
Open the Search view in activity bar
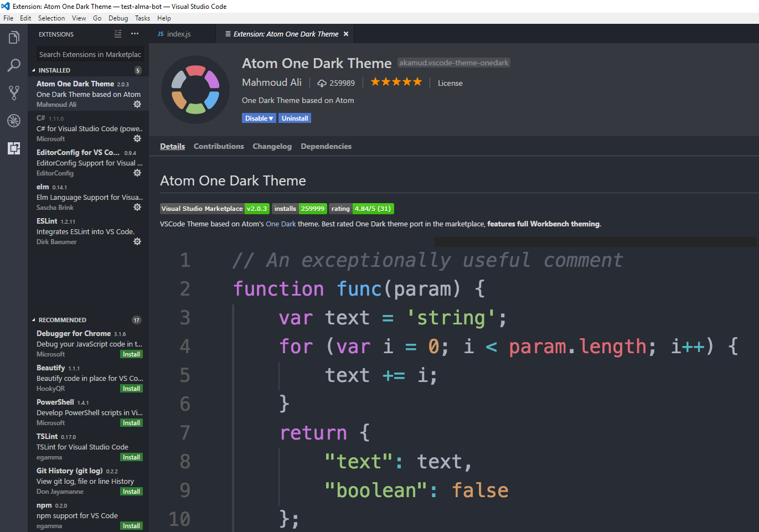[x=14, y=65]
